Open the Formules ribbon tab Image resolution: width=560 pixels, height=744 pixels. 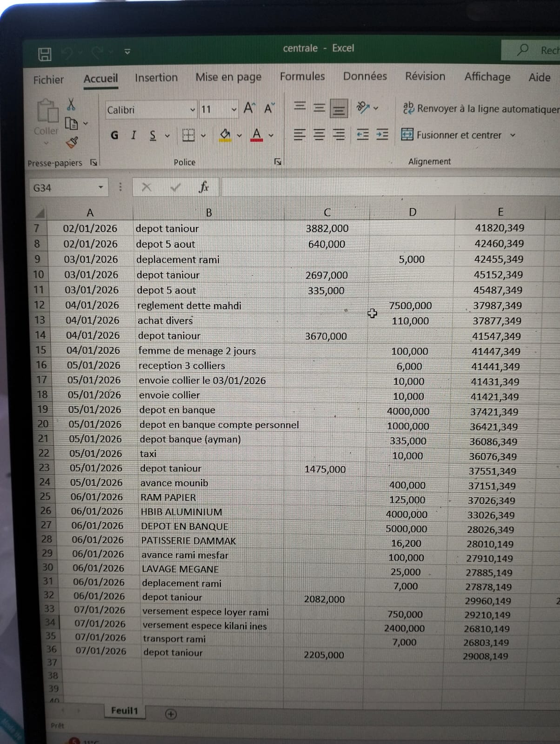(302, 77)
